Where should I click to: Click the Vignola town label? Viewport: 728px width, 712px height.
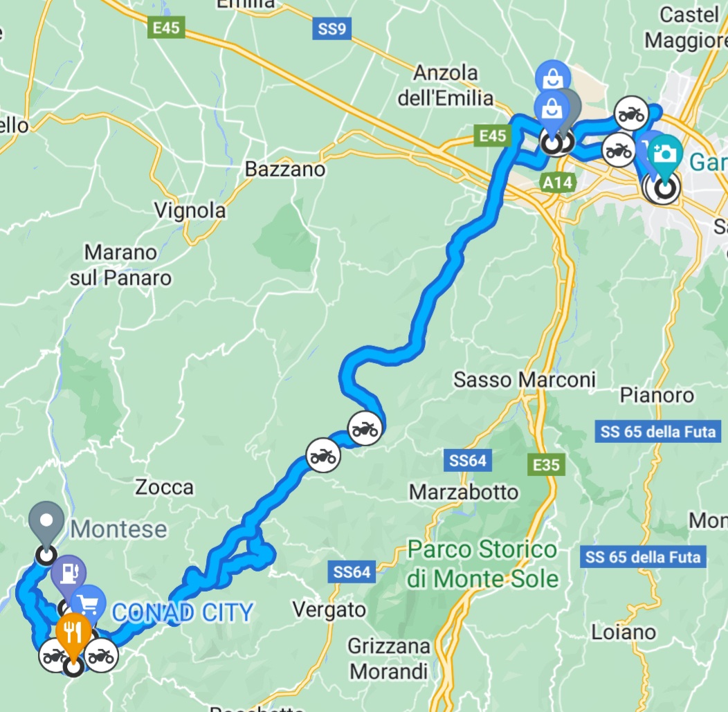(190, 210)
